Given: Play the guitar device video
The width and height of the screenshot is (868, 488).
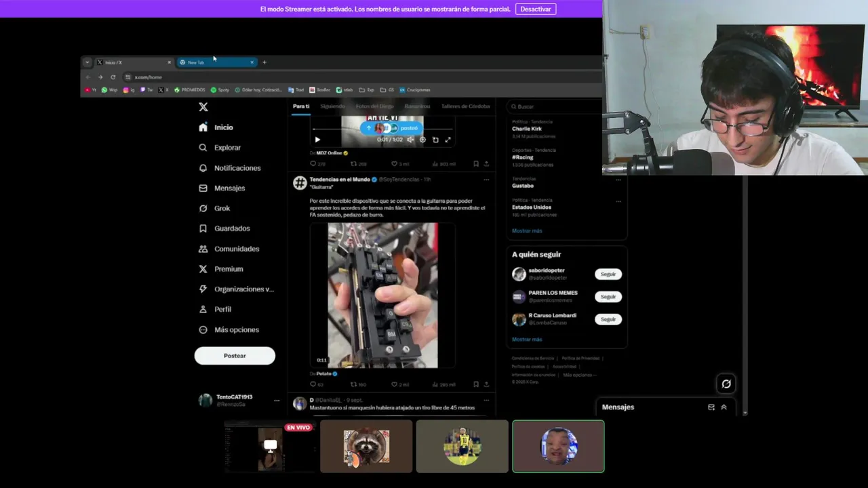Looking at the screenshot, I should click(x=382, y=296).
